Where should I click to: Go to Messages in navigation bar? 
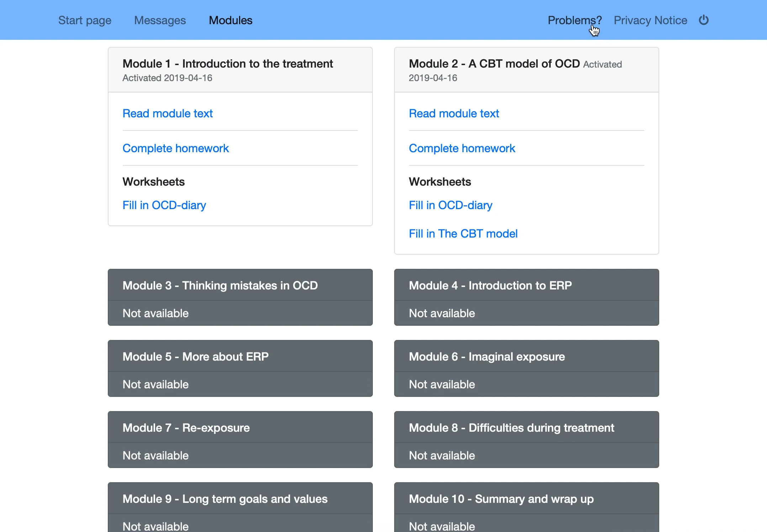(x=160, y=20)
